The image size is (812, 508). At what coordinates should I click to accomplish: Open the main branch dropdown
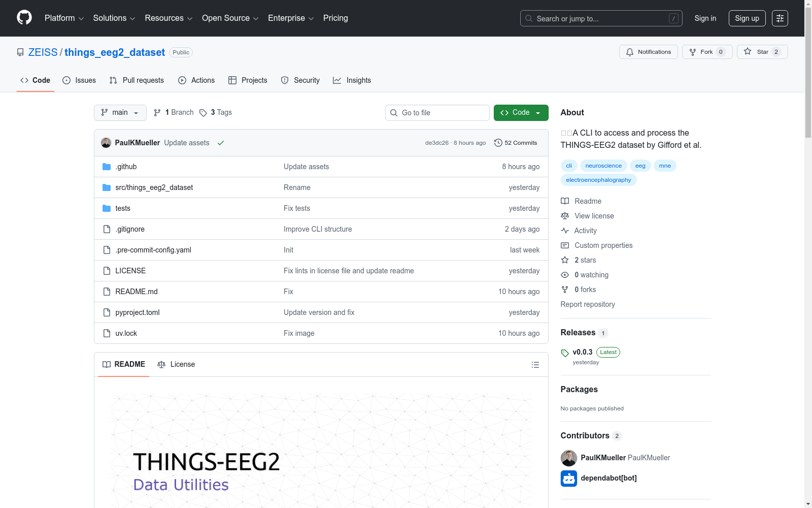120,113
